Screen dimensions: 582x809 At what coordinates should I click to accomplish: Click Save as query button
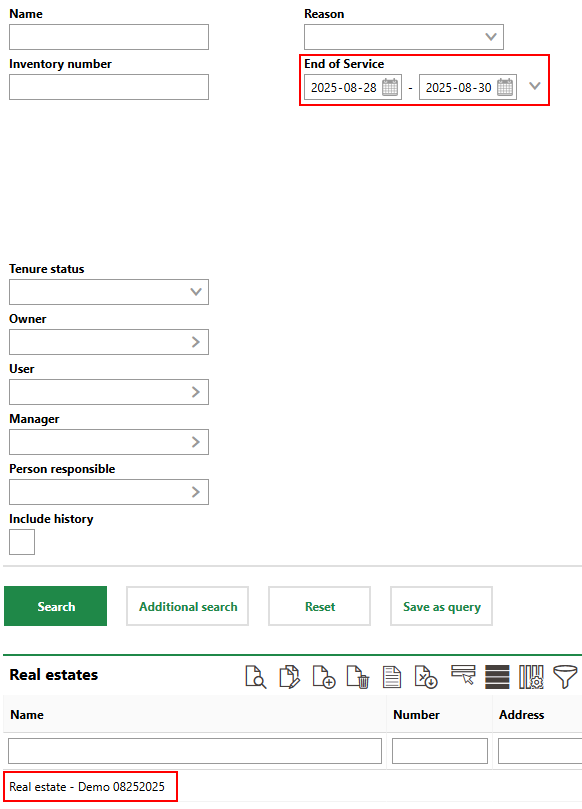(441, 606)
